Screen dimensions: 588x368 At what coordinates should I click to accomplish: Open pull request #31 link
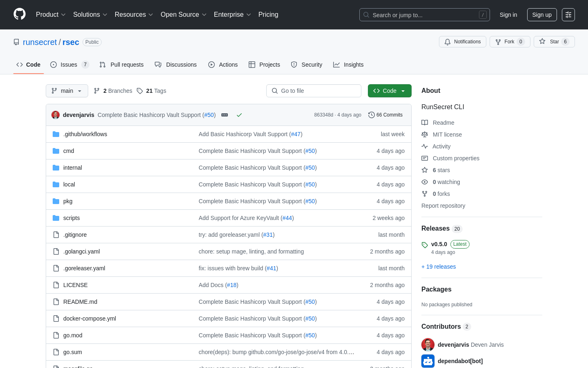pos(268,235)
